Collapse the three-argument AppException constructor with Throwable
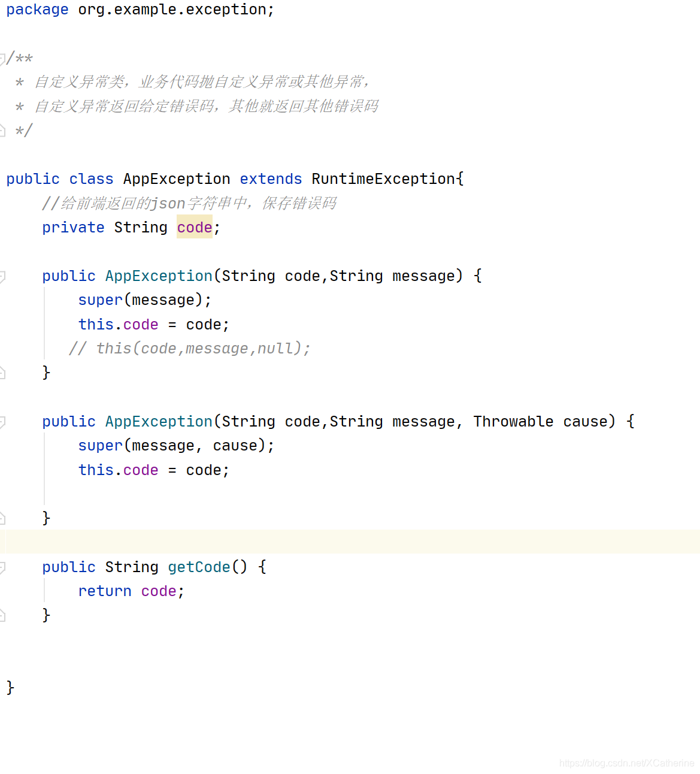The image size is (700, 774). point(2,422)
